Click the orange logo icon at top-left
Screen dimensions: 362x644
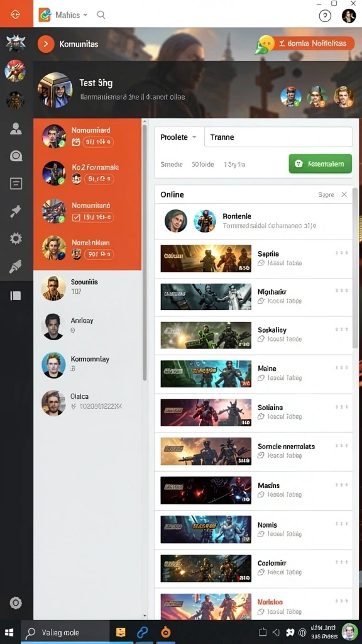(16, 14)
